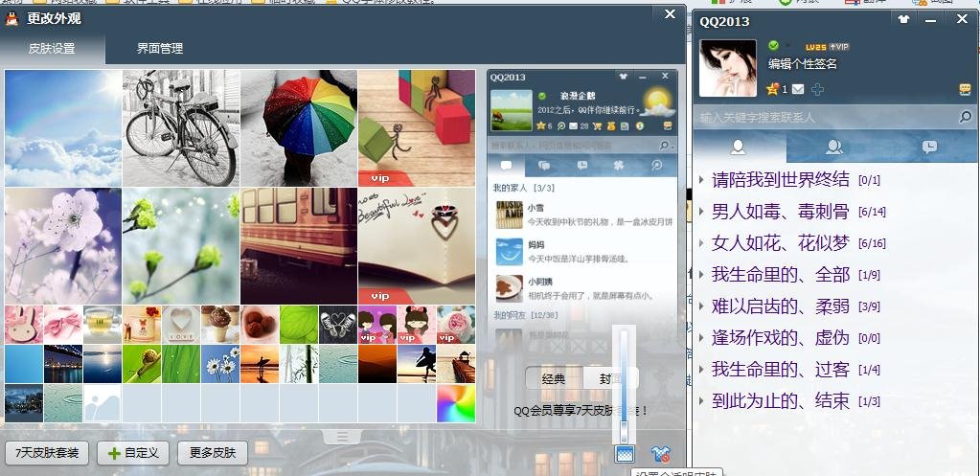Click the 7天皮肤套装 button
980x476 pixels.
coord(47,453)
